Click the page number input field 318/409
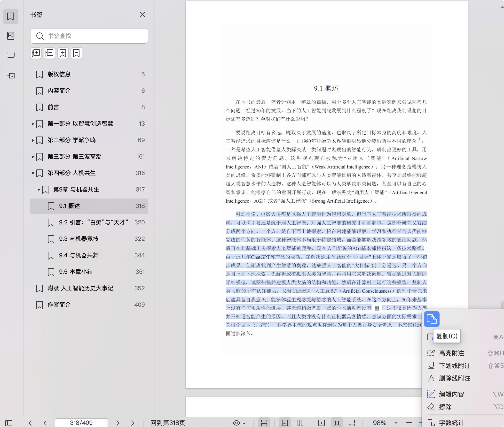This screenshot has width=504, height=427. tap(81, 423)
